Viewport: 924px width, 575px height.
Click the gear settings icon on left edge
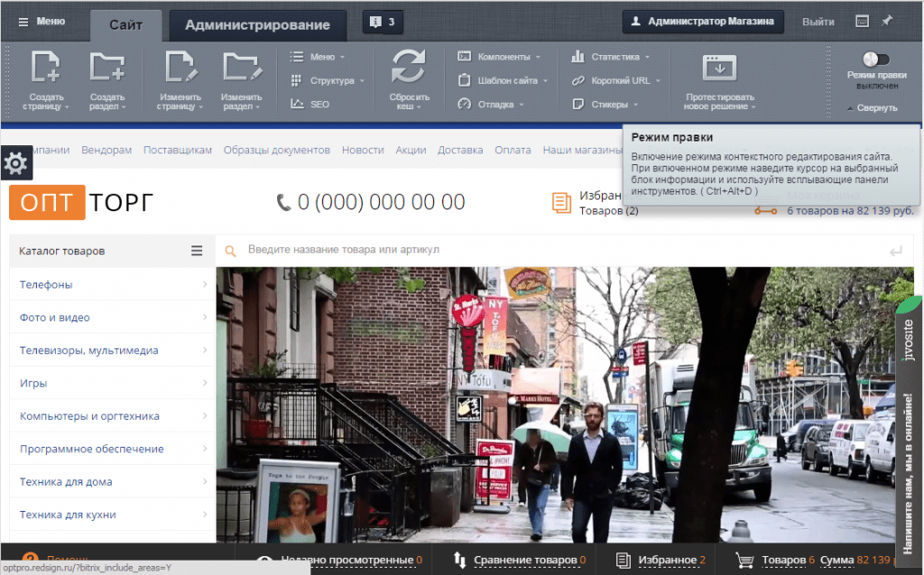tap(16, 162)
